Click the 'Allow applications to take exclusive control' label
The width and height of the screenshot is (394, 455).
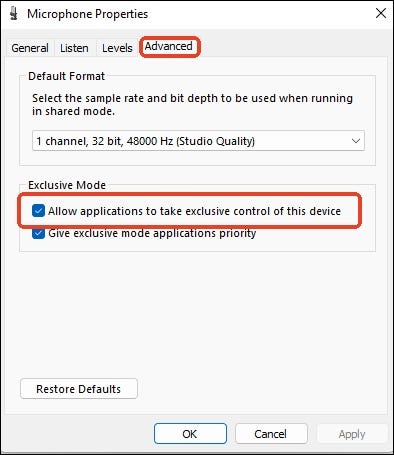coord(194,211)
